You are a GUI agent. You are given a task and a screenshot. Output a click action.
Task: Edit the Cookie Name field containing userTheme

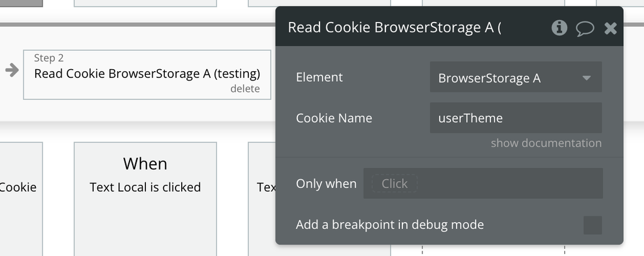pos(516,118)
